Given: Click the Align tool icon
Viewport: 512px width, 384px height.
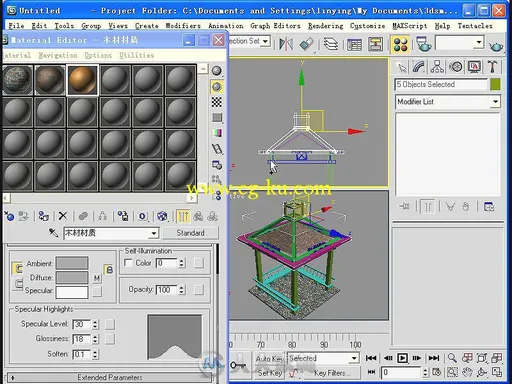Looking at the screenshot, I should (x=307, y=44).
